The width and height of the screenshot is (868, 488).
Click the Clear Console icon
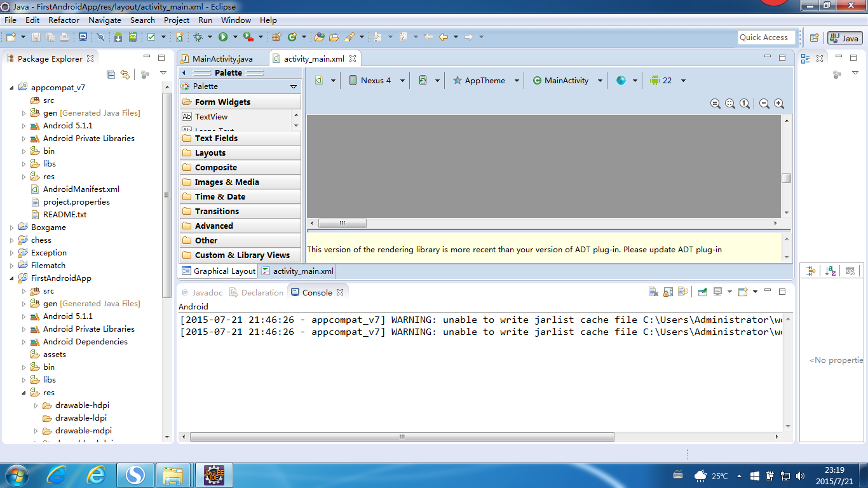[653, 292]
